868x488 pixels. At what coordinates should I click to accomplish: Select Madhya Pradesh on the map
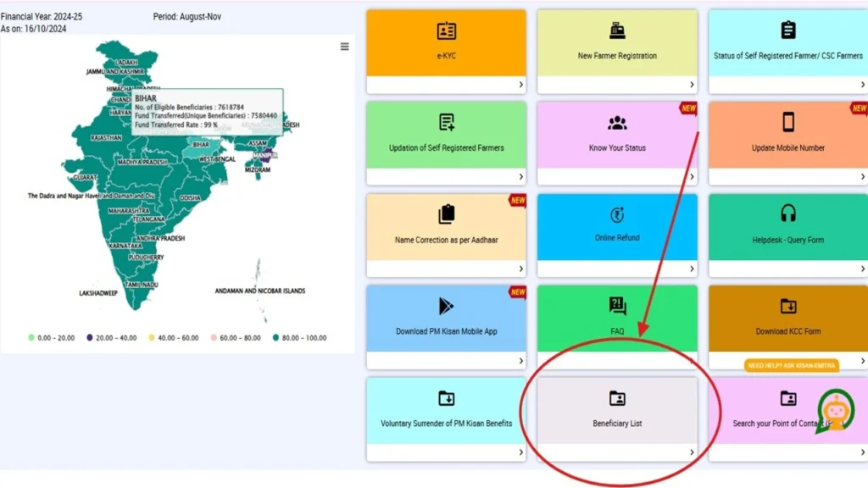tap(142, 162)
